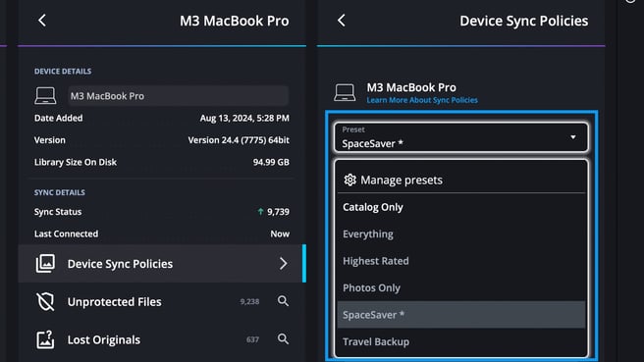This screenshot has width=644, height=362.
Task: Search unprotected files with magnifier icon
Action: pyautogui.click(x=283, y=301)
